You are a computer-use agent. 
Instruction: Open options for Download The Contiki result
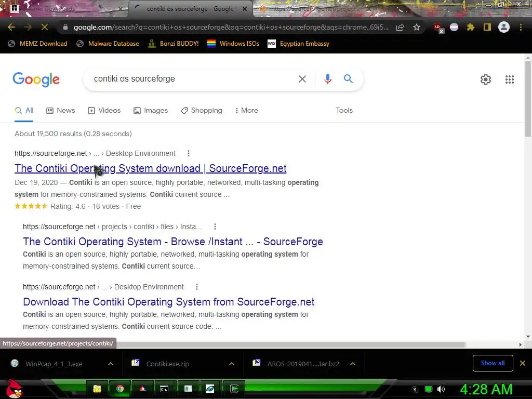(x=196, y=287)
